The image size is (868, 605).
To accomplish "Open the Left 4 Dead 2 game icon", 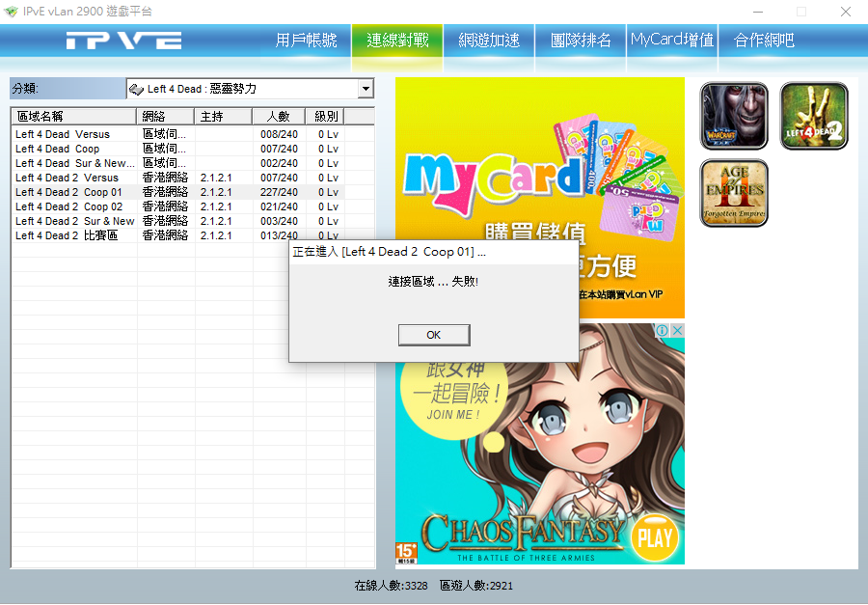I will 814,116.
